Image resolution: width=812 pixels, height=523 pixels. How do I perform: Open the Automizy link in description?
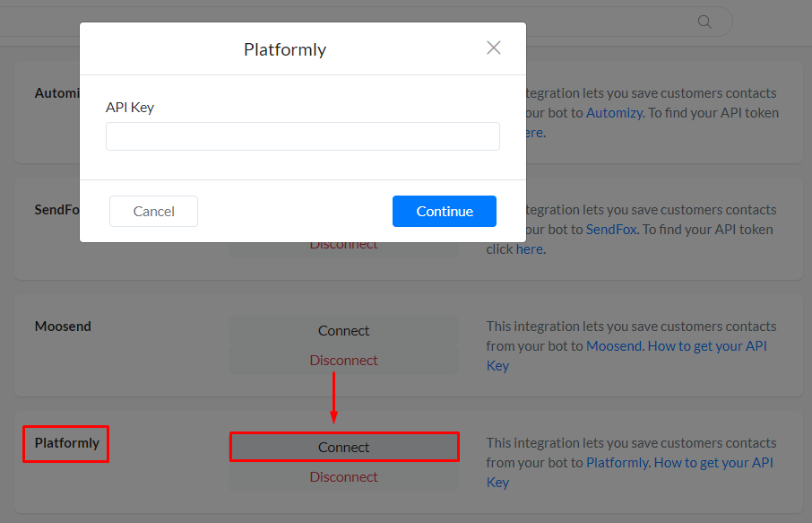[x=614, y=113]
